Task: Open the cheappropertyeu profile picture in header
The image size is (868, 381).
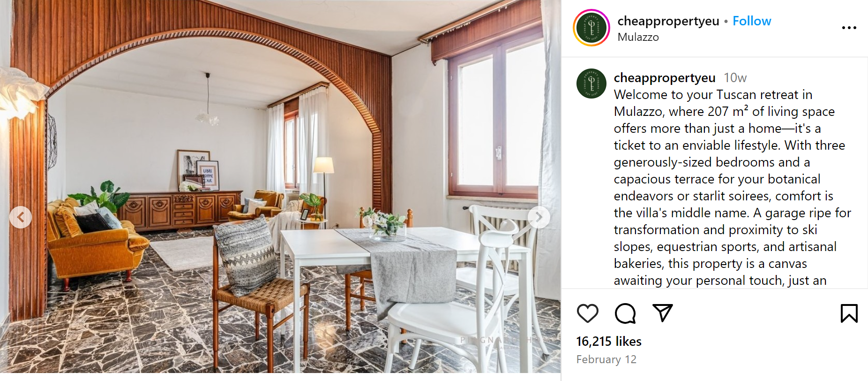Action: point(591,28)
